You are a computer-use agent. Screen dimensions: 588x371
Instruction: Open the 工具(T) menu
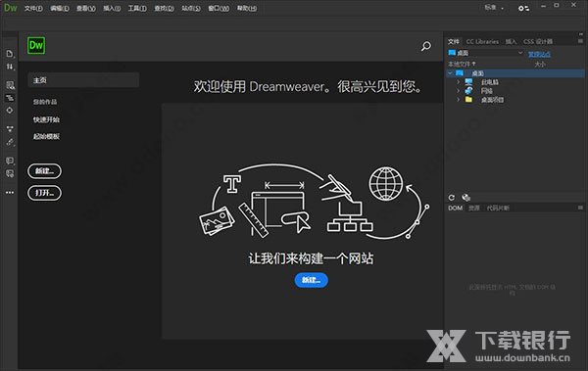point(137,8)
